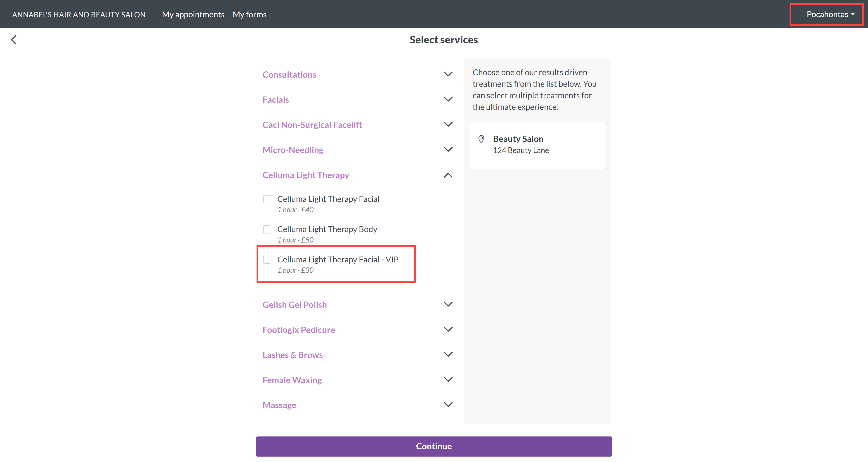Viewport: 868px width, 462px height.
Task: Open My appointments in the nav bar
Action: pos(193,14)
